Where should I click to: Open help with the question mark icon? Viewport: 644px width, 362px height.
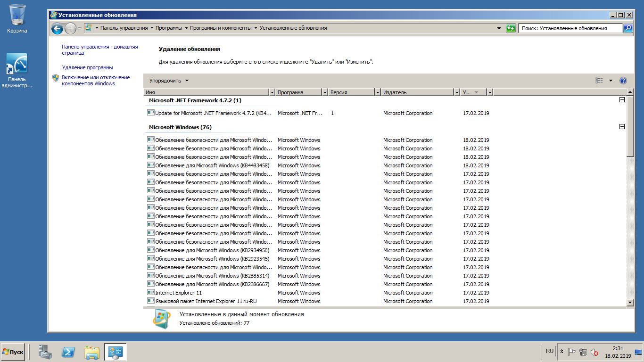[623, 81]
